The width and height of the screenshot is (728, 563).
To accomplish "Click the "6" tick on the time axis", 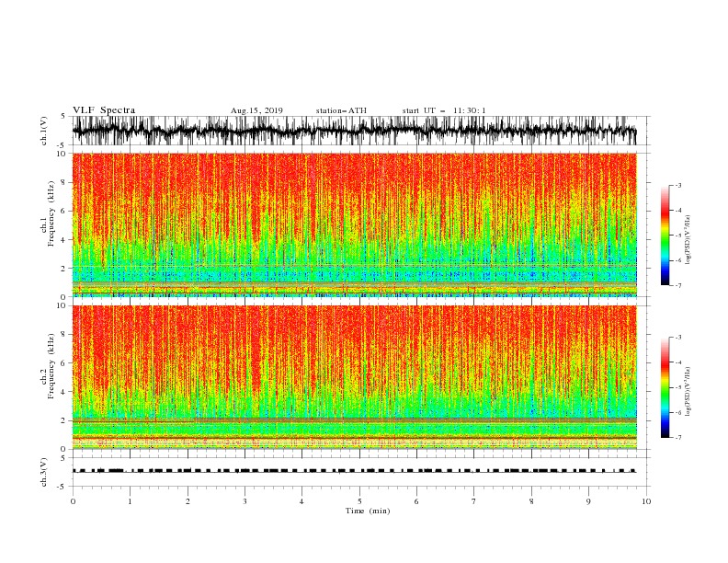I will 416,501.
